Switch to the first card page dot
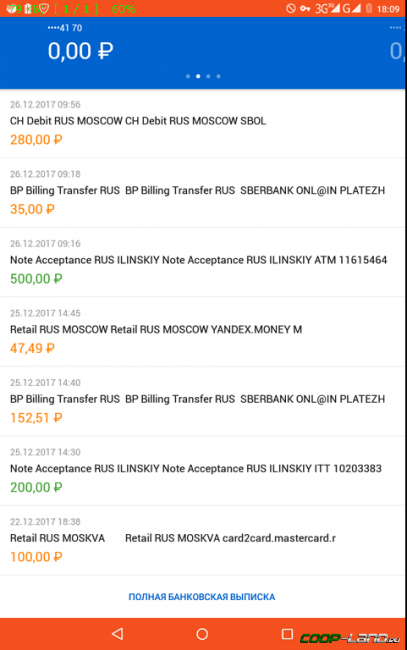 pos(188,76)
